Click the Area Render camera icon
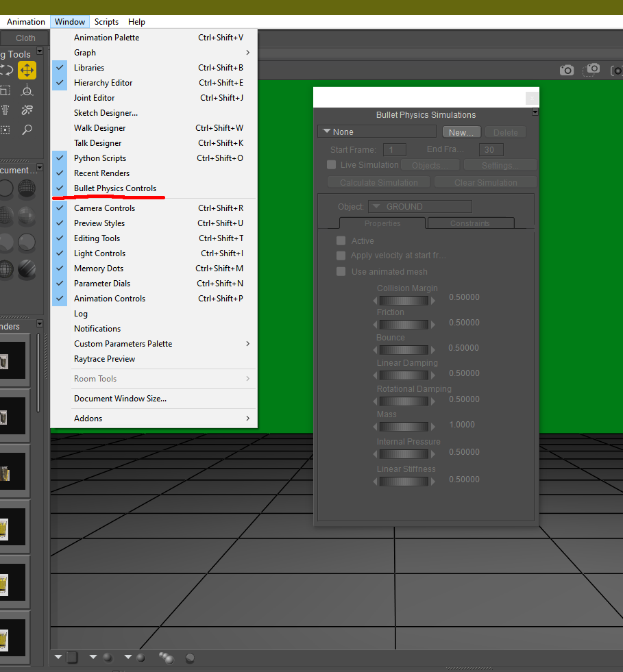 tap(591, 70)
